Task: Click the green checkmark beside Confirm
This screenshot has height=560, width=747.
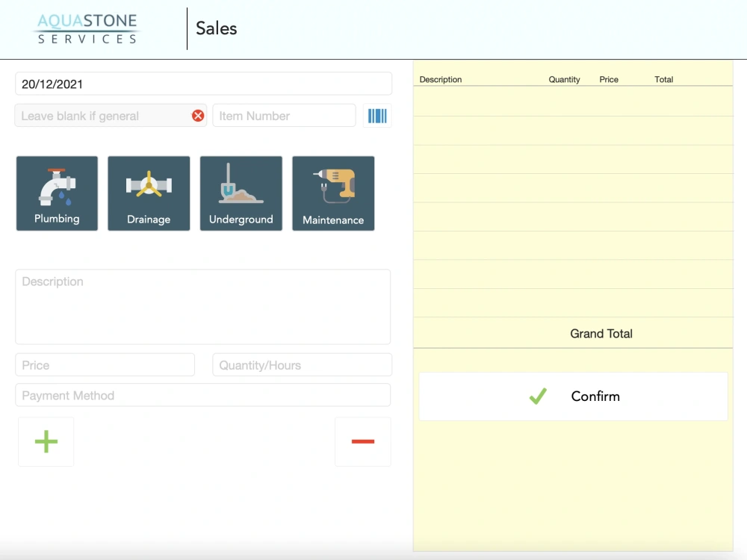Action: click(538, 396)
